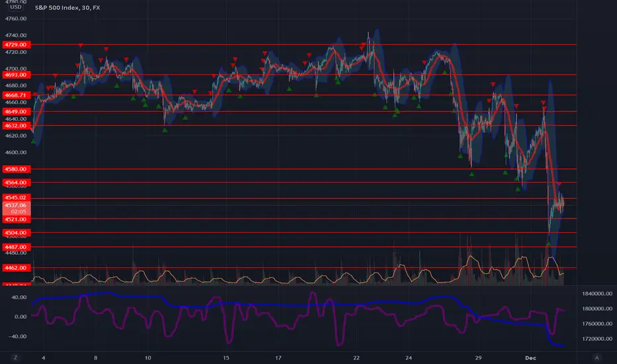617x364 pixels.
Task: Click the 22 date label on the time axis
Action: [x=356, y=357]
